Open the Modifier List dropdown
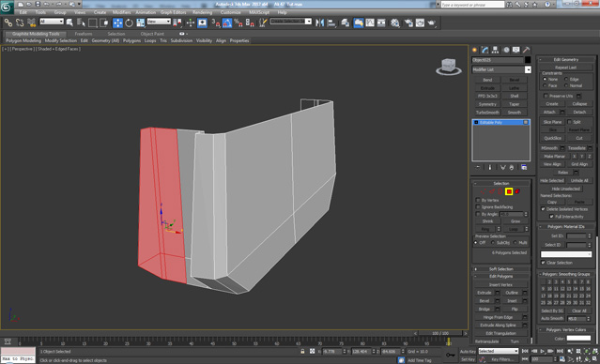This screenshot has height=364, width=600. point(501,69)
